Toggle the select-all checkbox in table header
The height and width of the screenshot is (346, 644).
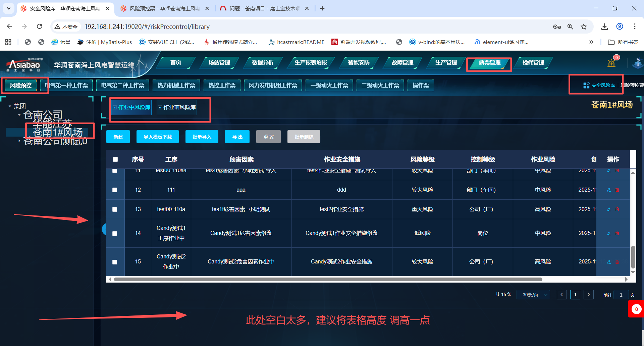point(115,159)
